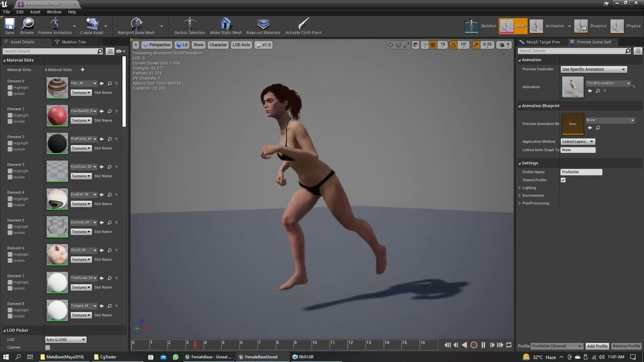Image resolution: width=644 pixels, height=362 pixels.
Task: Uncheck the Shared Profile checkbox
Action: point(563,180)
